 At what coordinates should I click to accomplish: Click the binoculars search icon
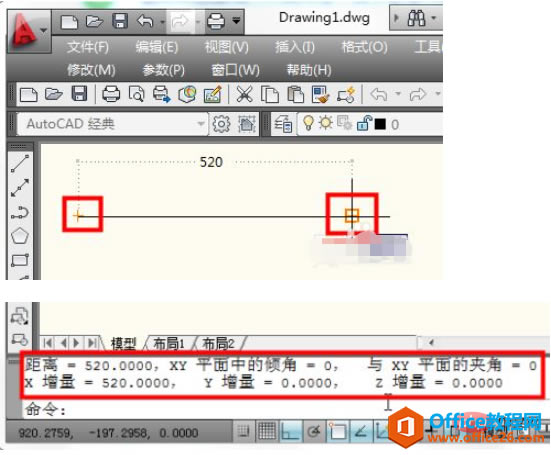[416, 18]
